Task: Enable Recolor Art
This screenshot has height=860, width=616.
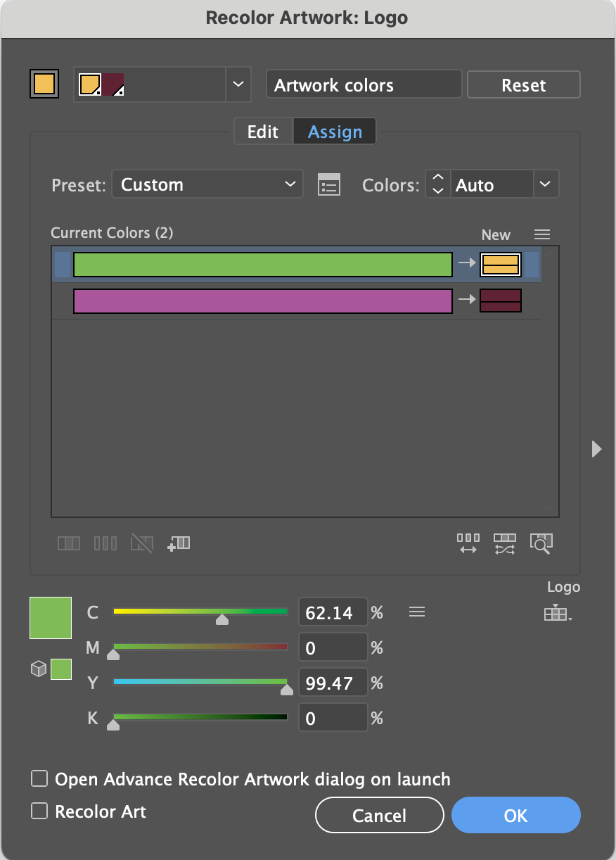Action: [x=39, y=811]
